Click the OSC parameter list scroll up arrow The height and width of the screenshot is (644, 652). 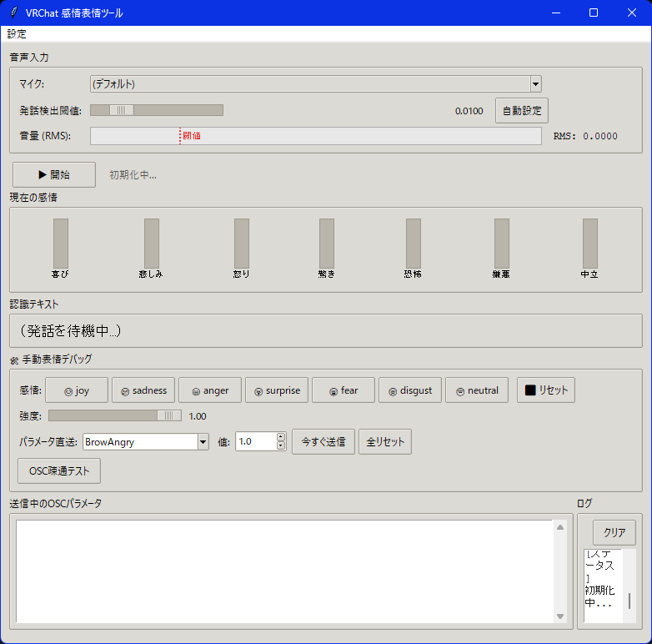coord(560,527)
